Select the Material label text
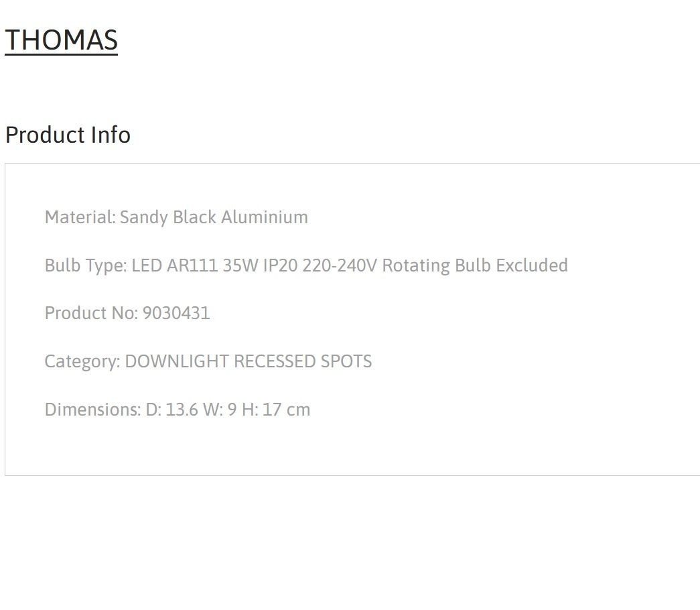700x610 pixels. tap(80, 217)
